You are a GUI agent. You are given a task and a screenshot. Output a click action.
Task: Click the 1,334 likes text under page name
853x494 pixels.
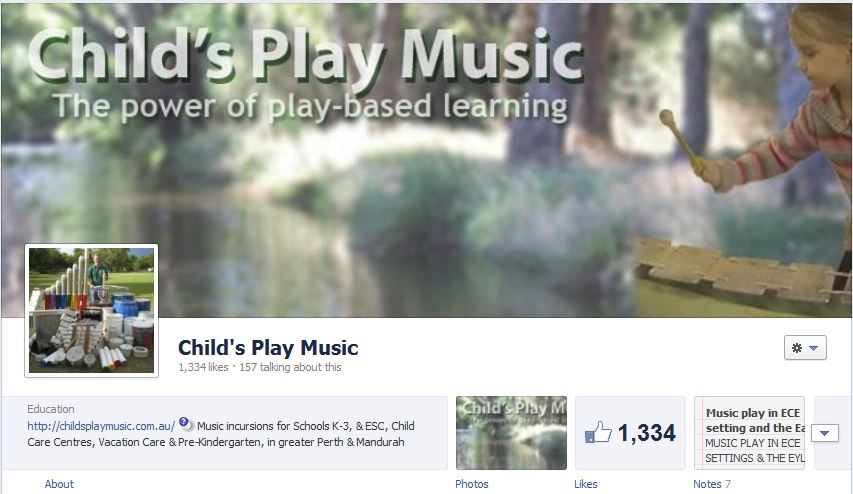[203, 367]
